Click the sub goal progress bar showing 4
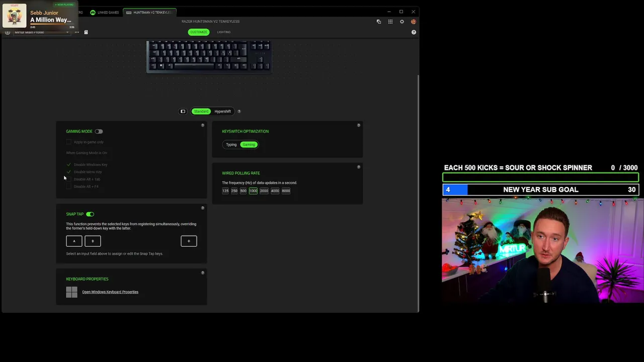Viewport: 644px width, 362px height. coord(540,190)
